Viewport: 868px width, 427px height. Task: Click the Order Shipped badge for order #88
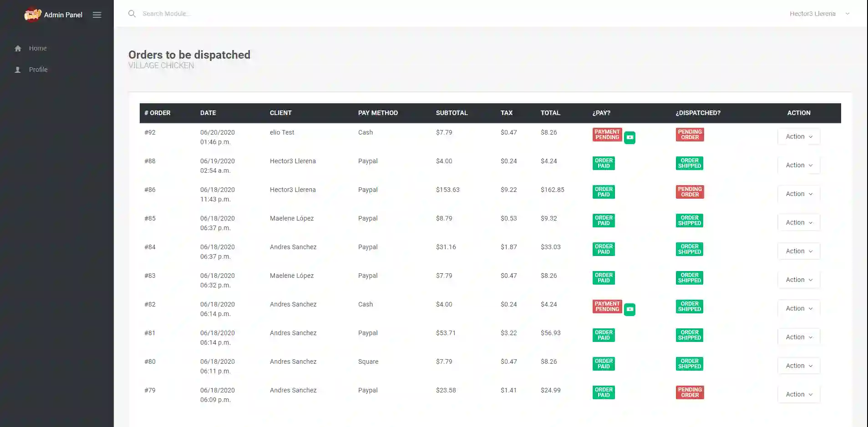[x=689, y=163]
